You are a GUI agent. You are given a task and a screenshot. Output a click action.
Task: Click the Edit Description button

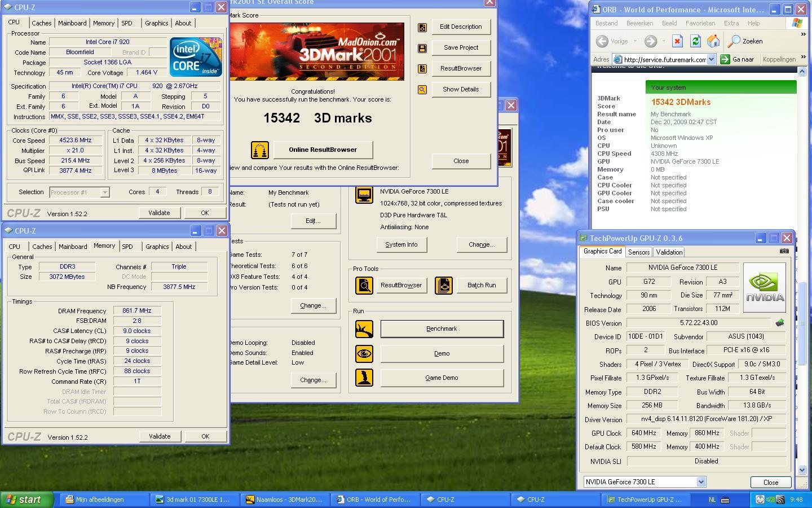[461, 27]
